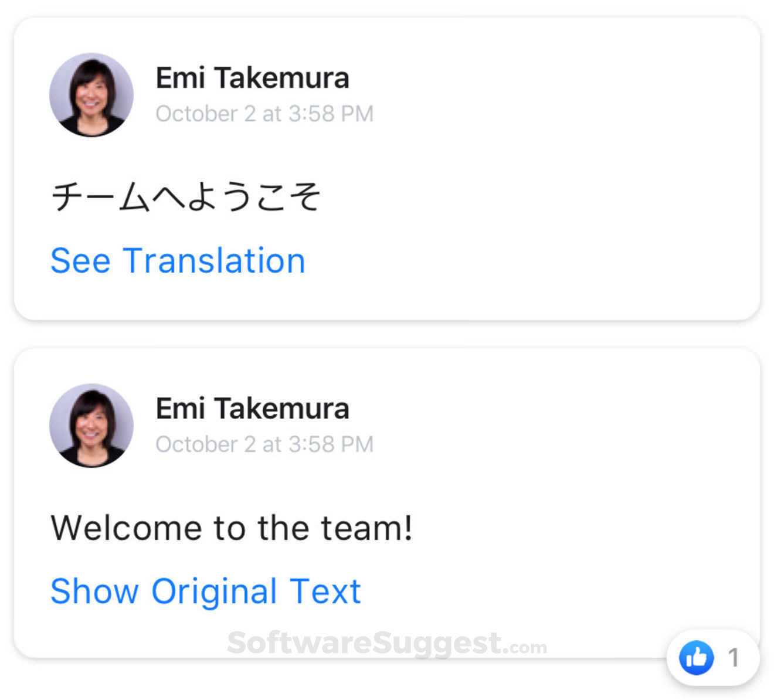Image resolution: width=774 pixels, height=700 pixels.
Task: Click the word 'Translation' in the top post
Action: pyautogui.click(x=214, y=260)
